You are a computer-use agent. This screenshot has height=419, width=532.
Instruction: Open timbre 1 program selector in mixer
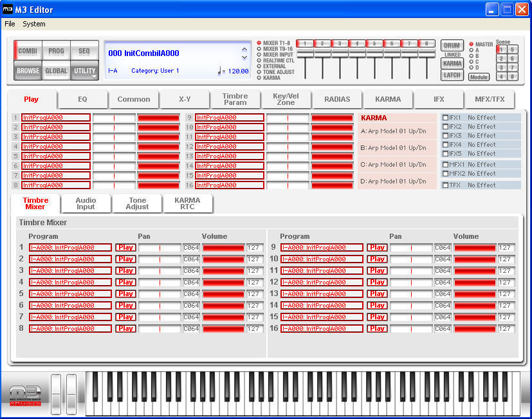70,248
